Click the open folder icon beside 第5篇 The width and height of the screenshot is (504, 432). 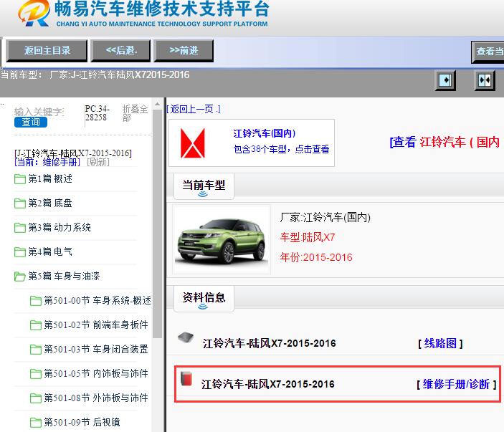coord(20,277)
